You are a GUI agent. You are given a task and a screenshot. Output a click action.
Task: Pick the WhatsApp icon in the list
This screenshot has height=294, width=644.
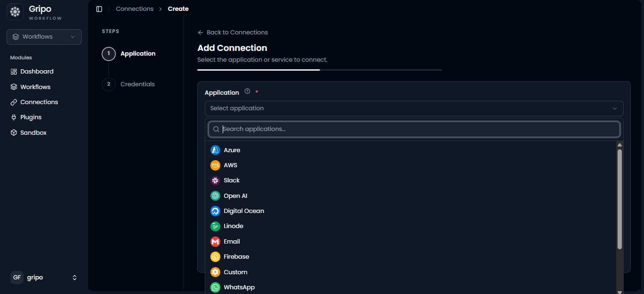[215, 287]
